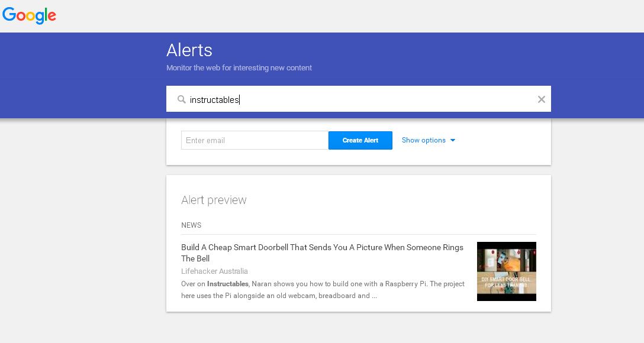This screenshot has width=644, height=343.
Task: Click the Show options link
Action: 423,140
